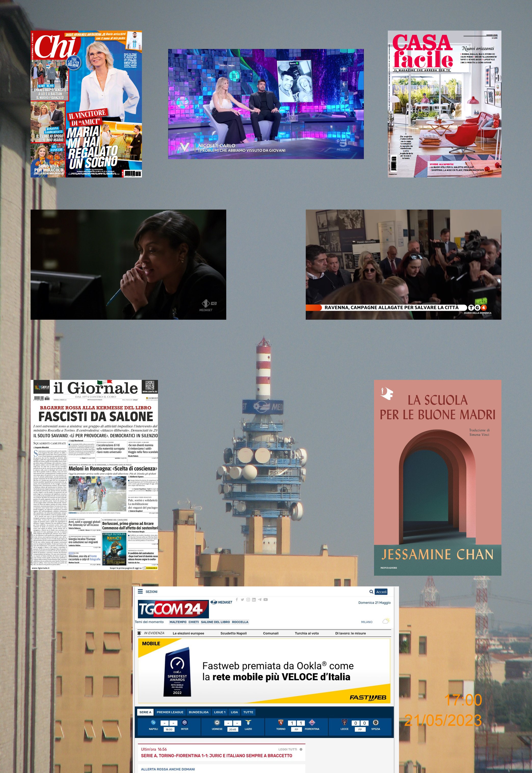Open the LinkedIn social icon
Viewport: 532px width, 773px height.
(x=254, y=600)
